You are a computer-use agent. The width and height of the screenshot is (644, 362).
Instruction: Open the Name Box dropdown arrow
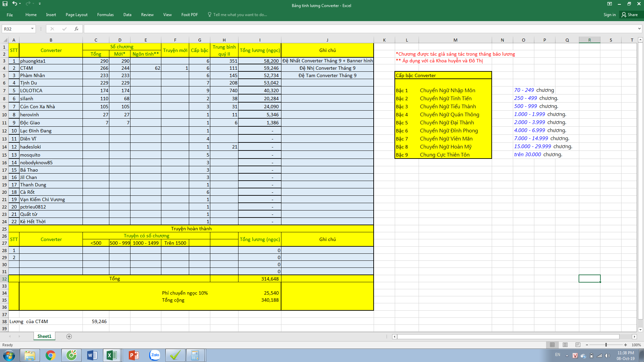pos(32,29)
